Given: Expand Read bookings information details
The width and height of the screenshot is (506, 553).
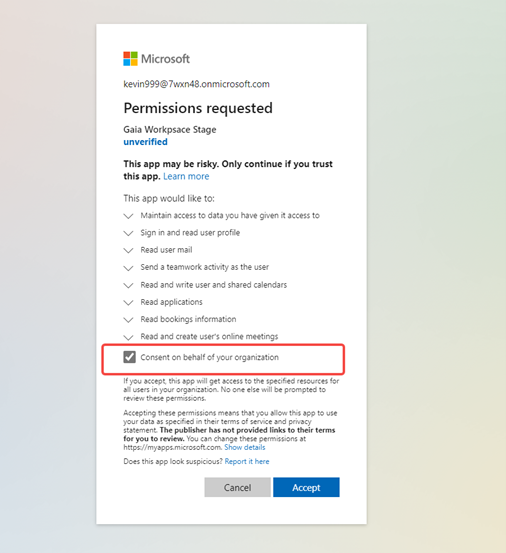Looking at the screenshot, I should pos(128,320).
